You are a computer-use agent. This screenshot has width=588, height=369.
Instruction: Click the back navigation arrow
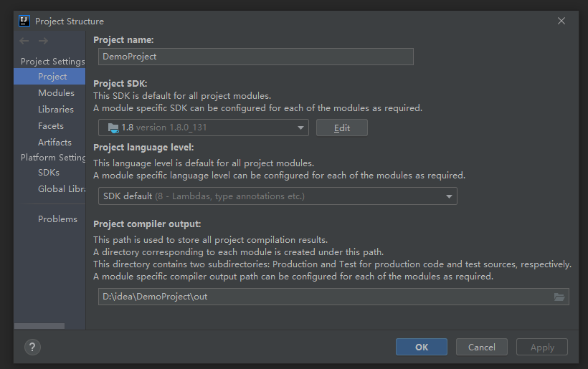pos(26,41)
